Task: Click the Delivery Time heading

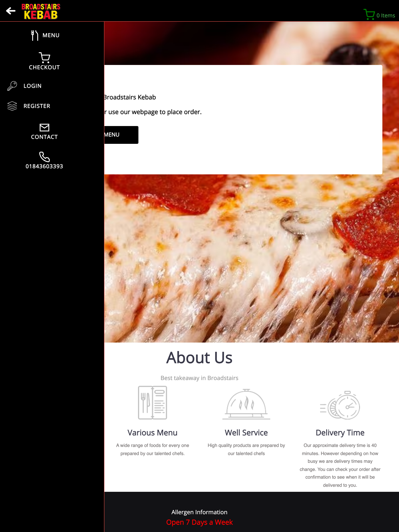Action: tap(340, 433)
